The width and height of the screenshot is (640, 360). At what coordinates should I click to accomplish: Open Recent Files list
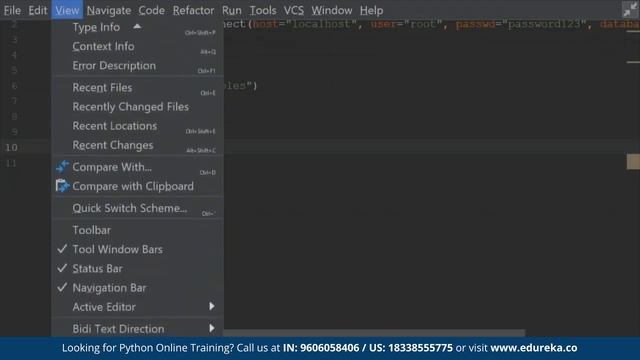point(138,88)
